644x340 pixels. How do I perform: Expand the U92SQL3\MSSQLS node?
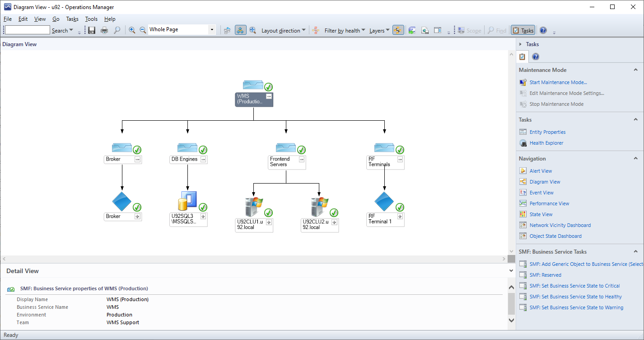tap(203, 217)
